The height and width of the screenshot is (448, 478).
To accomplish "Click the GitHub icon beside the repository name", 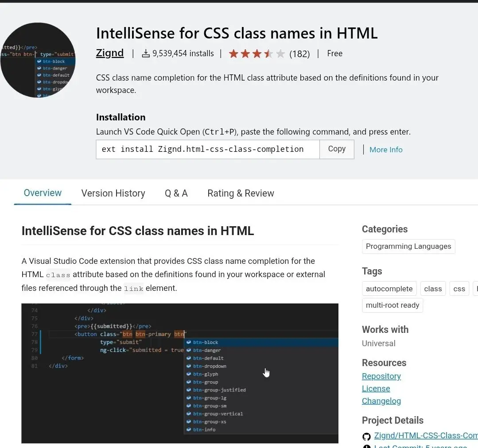I will coord(366,436).
